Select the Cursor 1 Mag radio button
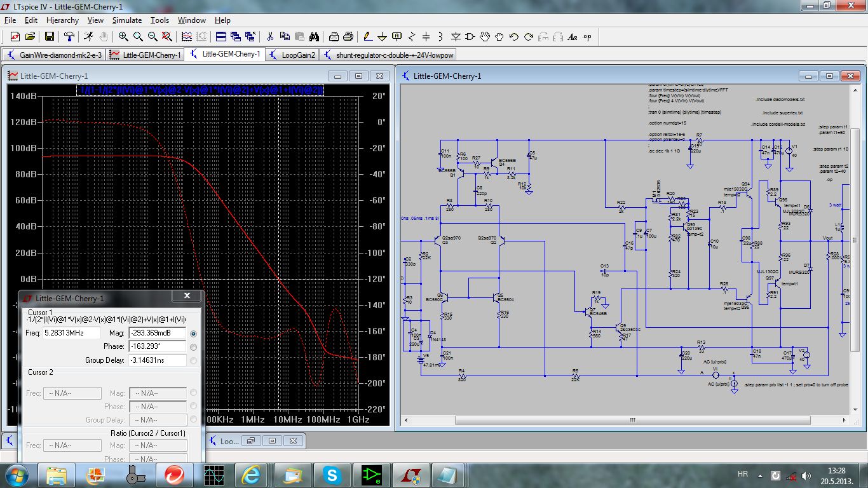Image resolution: width=868 pixels, height=488 pixels. tap(194, 333)
